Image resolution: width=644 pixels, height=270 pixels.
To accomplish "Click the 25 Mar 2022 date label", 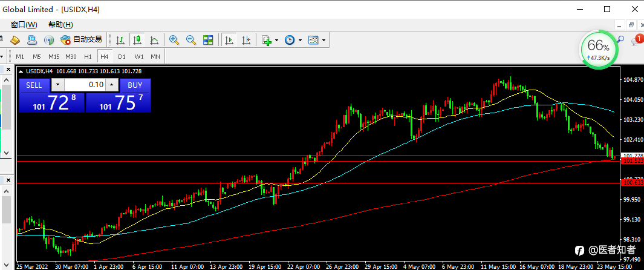I will [33, 266].
